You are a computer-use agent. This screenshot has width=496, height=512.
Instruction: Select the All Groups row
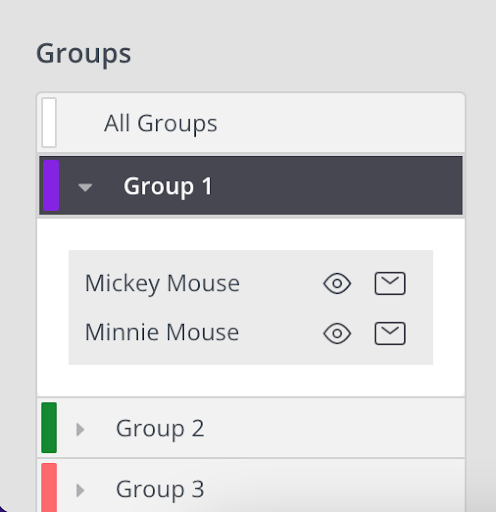251,123
